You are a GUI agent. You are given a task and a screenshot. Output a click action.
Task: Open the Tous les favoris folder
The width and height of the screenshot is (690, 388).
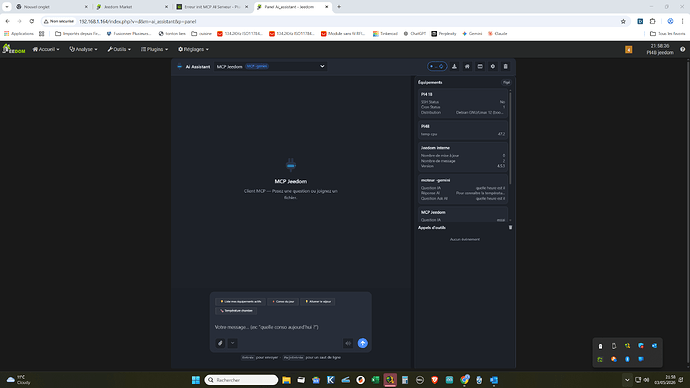pyautogui.click(x=667, y=33)
